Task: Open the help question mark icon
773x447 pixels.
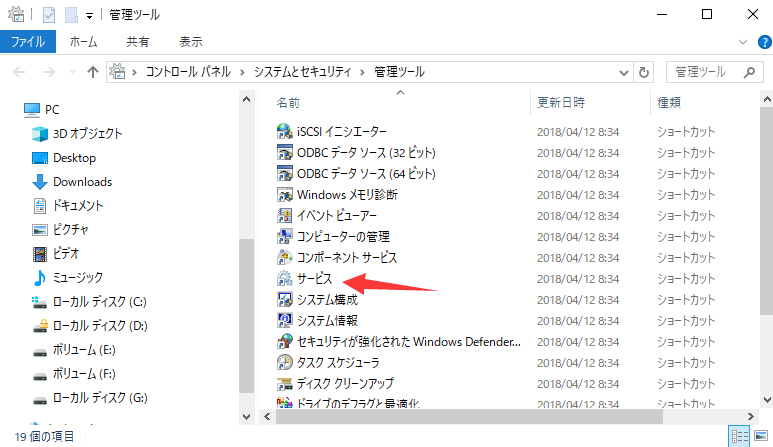Action: coord(765,42)
